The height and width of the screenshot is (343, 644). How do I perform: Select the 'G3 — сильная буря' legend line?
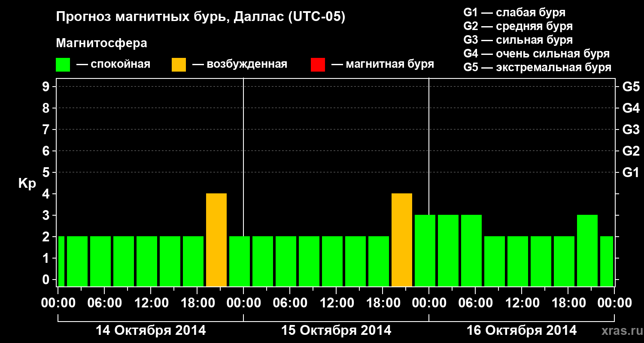point(518,40)
